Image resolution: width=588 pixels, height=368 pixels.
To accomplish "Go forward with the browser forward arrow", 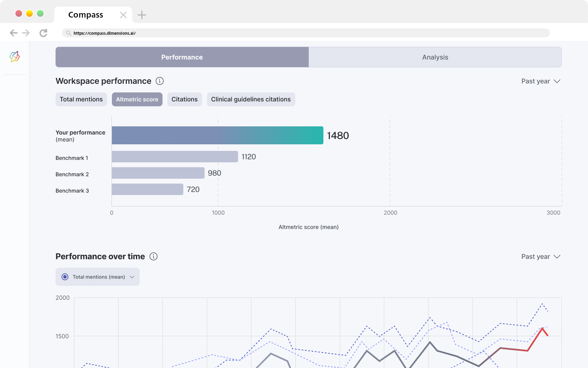I will (26, 33).
